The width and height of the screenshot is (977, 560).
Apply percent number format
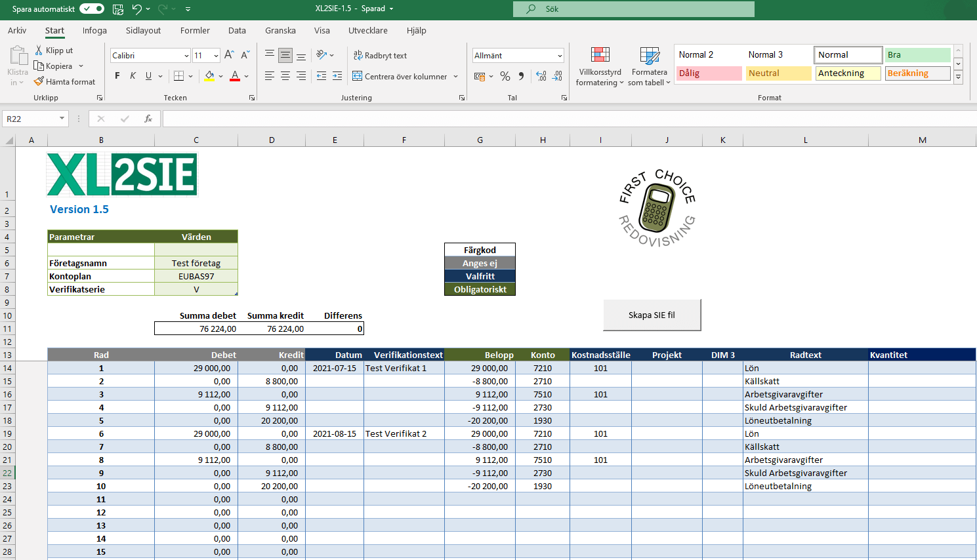(x=505, y=76)
